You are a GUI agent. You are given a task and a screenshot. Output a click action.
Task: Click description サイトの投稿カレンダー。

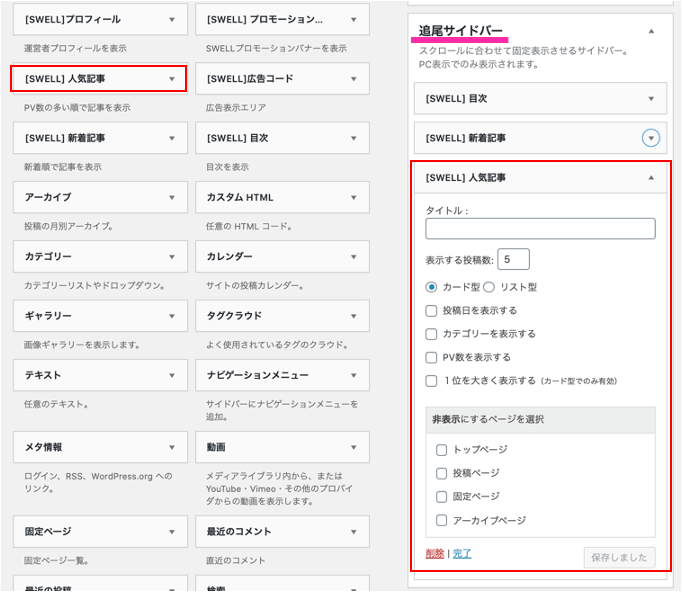(255, 286)
